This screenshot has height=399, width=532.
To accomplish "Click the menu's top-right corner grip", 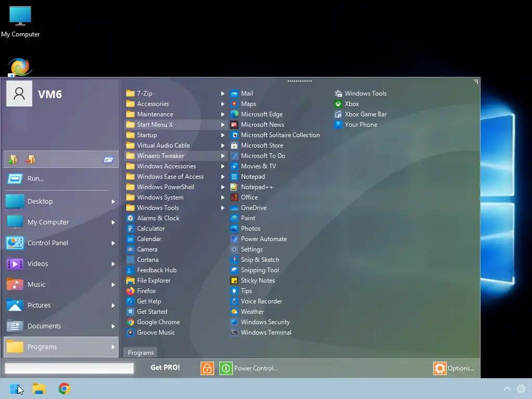I will coord(476,82).
